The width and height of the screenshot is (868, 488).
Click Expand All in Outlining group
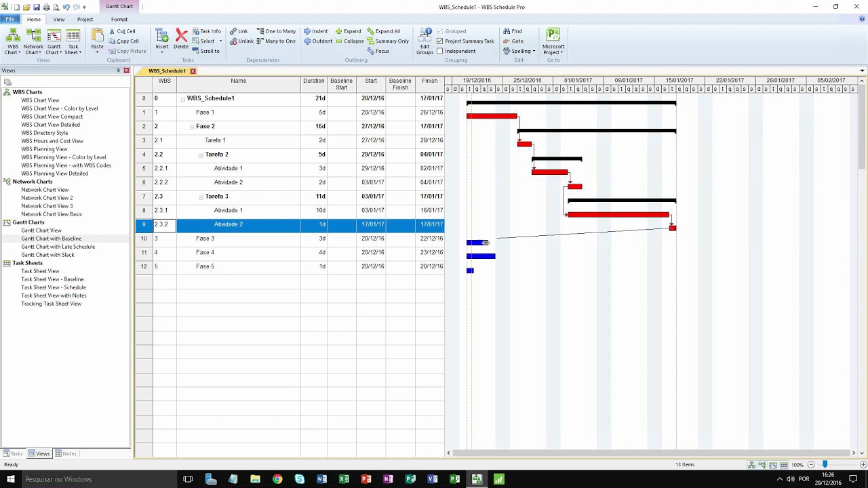[384, 31]
